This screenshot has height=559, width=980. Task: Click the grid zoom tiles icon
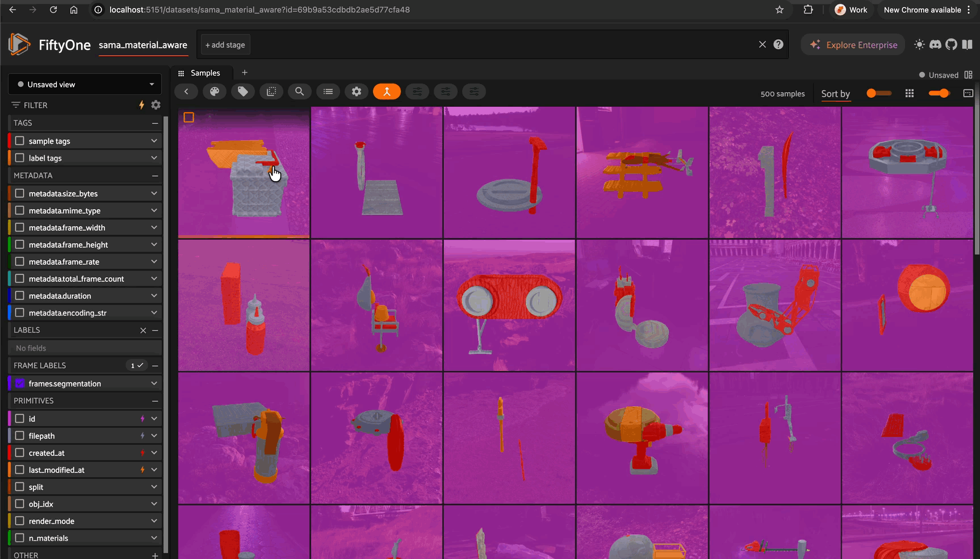coord(910,93)
